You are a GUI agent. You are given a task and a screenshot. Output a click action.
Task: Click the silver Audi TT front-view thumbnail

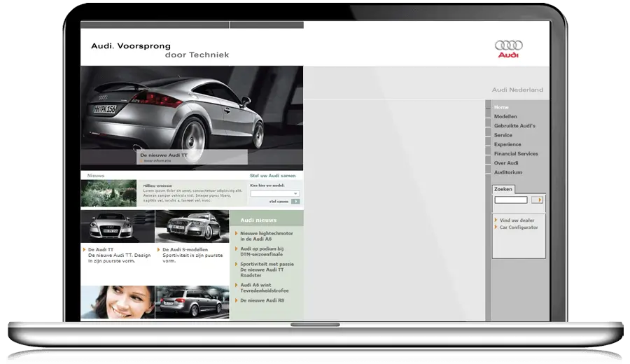pos(118,226)
